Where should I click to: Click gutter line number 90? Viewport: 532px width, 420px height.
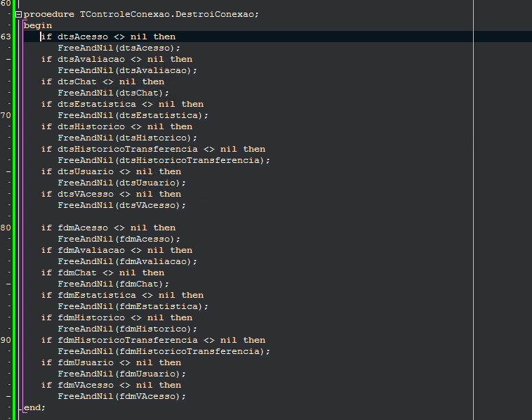pyautogui.click(x=6, y=340)
